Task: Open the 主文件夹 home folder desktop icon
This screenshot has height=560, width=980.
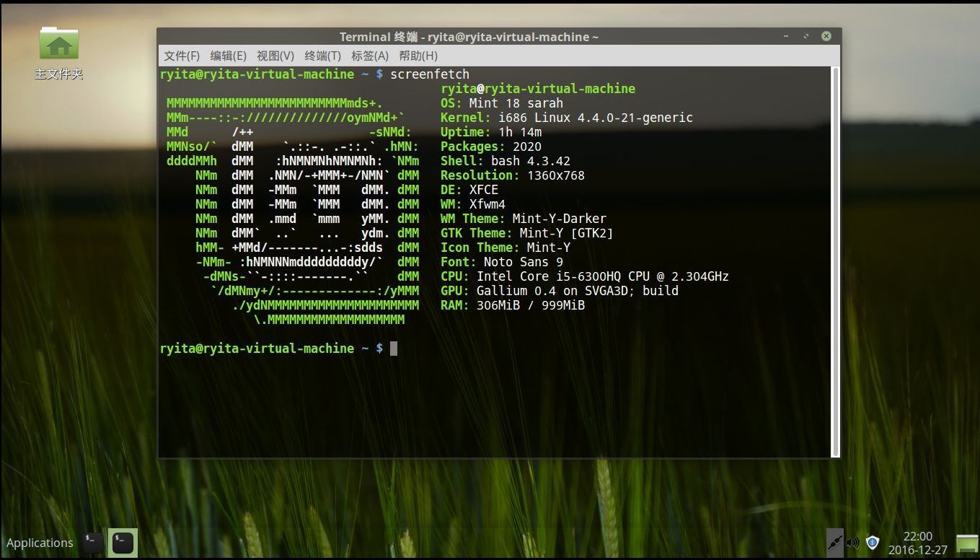Action: [x=58, y=45]
